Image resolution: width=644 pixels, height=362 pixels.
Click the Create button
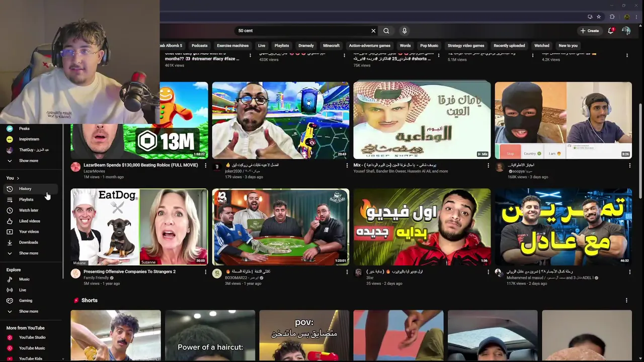[589, 31]
